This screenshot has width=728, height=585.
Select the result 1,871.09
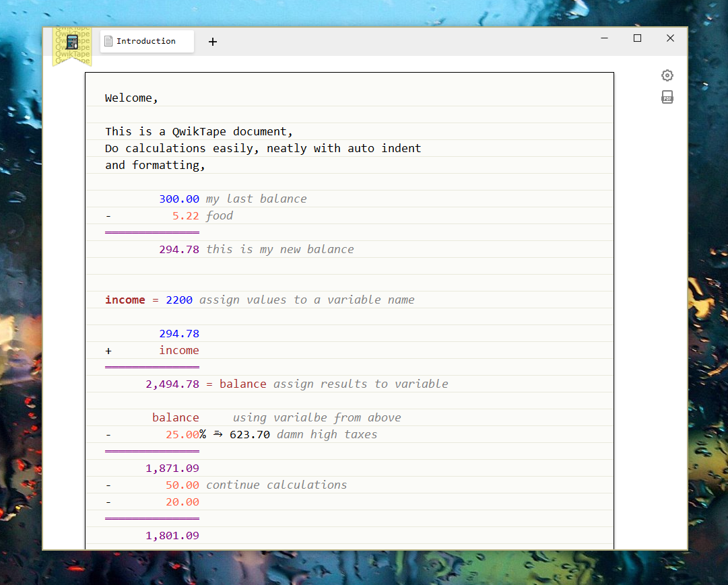pyautogui.click(x=172, y=468)
